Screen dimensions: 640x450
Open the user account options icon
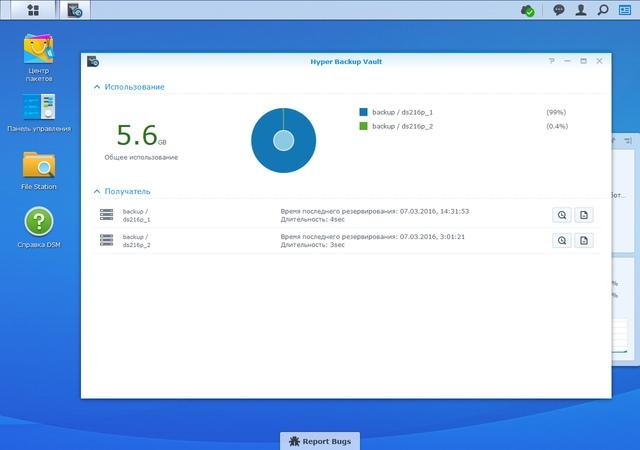point(581,10)
